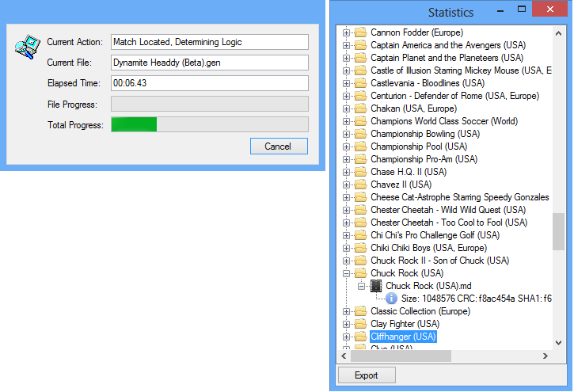Expand the Cliffhanger (USA) node
The height and width of the screenshot is (392, 574).
(346, 337)
